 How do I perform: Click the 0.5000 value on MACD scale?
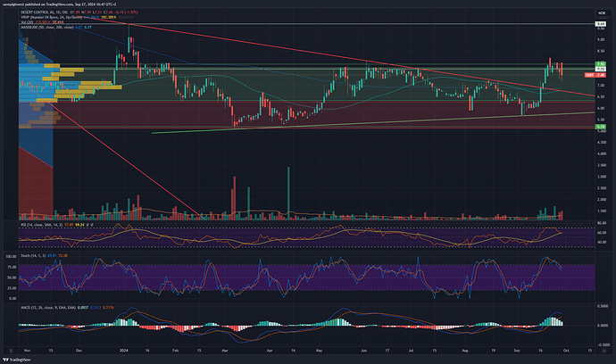pyautogui.click(x=603, y=306)
